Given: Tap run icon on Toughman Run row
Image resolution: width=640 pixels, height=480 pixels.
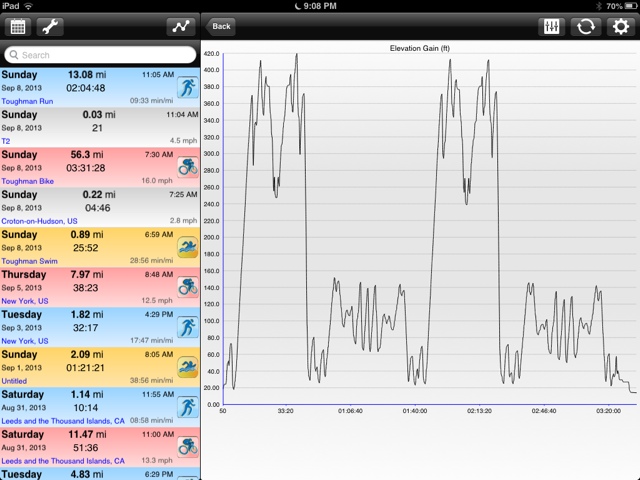Looking at the screenshot, I should click(188, 87).
